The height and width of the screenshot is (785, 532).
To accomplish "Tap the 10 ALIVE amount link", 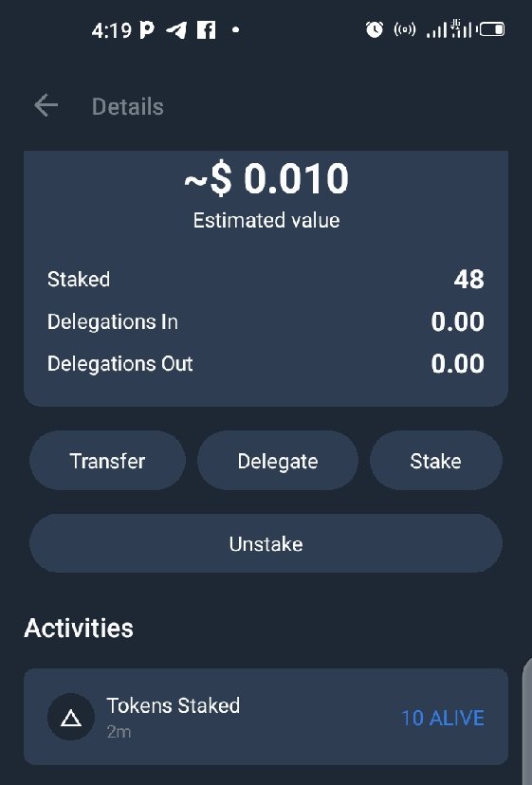I will pyautogui.click(x=443, y=718).
